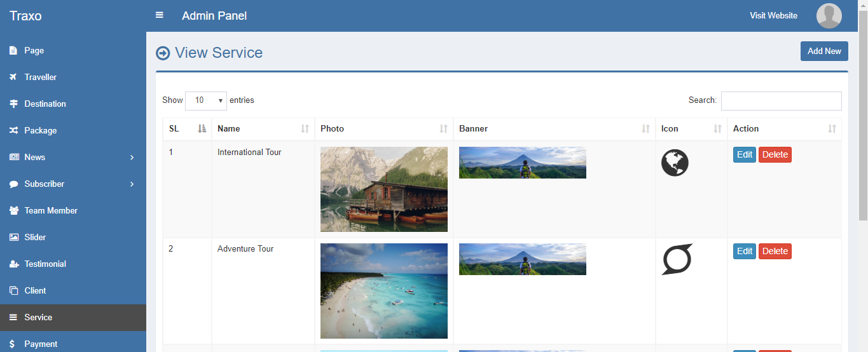This screenshot has width=868, height=352.
Task: Delete the International Tour service
Action: coord(775,154)
